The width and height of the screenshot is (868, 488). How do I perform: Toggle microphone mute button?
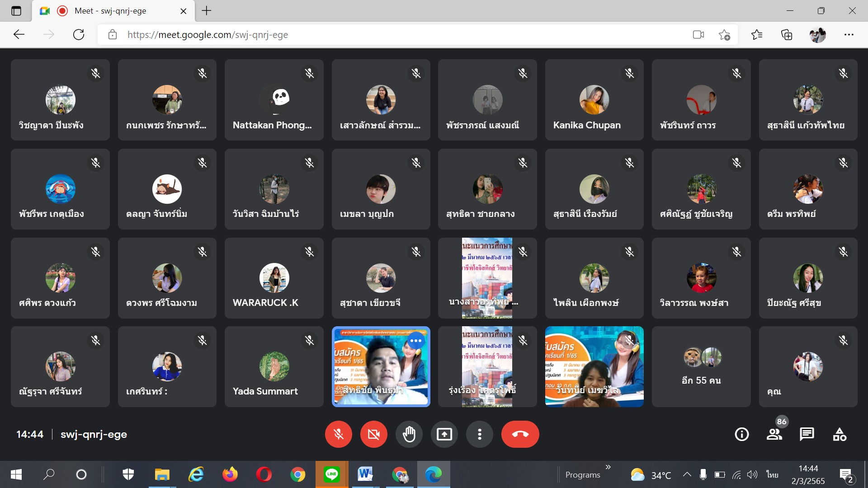338,434
